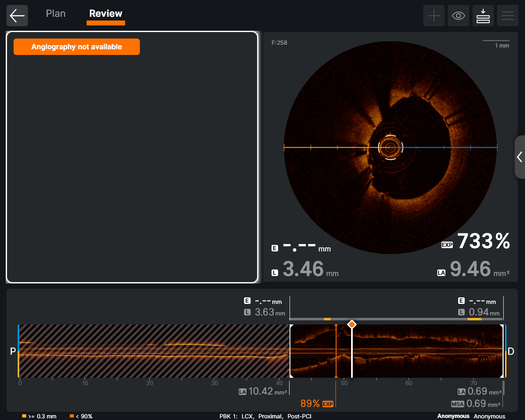Image resolution: width=525 pixels, height=420 pixels.
Task: Click the back arrow button
Action: click(17, 16)
